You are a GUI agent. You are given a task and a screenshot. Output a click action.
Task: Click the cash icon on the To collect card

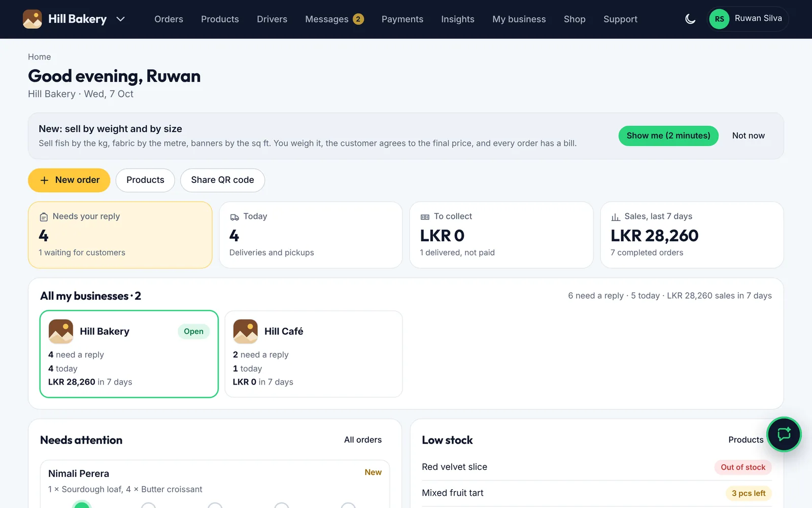425,217
